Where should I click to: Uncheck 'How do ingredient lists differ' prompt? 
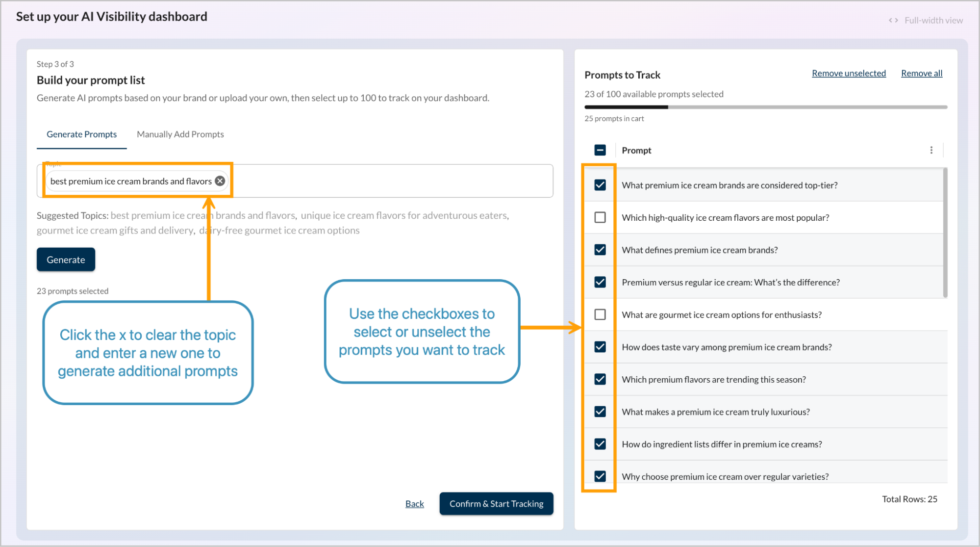pos(600,444)
